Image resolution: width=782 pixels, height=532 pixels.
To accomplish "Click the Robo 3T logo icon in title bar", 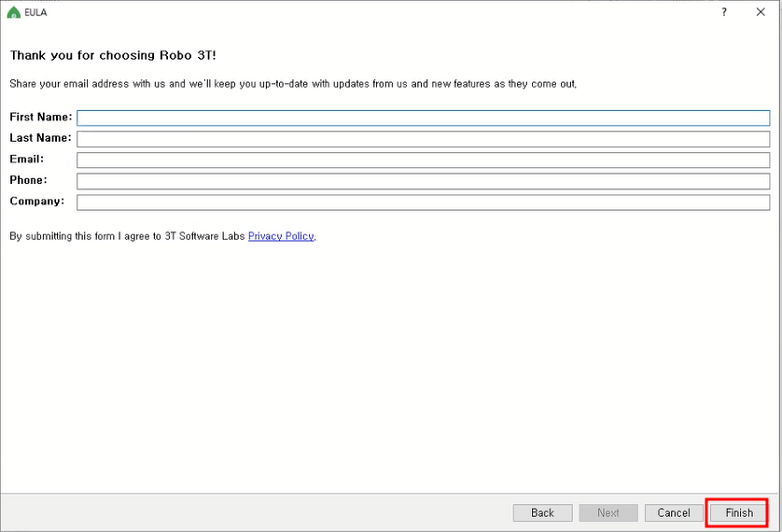I will coord(13,12).
